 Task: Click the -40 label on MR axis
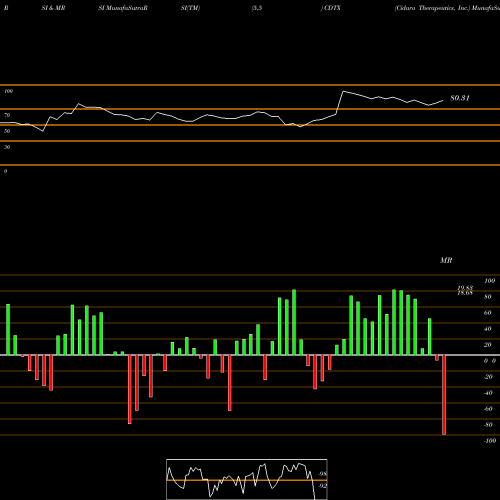488,393
